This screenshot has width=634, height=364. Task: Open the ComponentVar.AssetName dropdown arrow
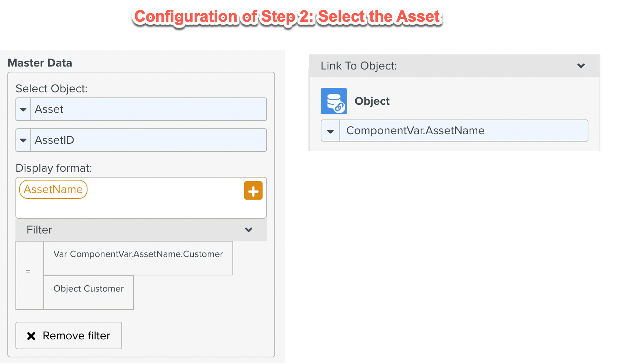[x=330, y=131]
